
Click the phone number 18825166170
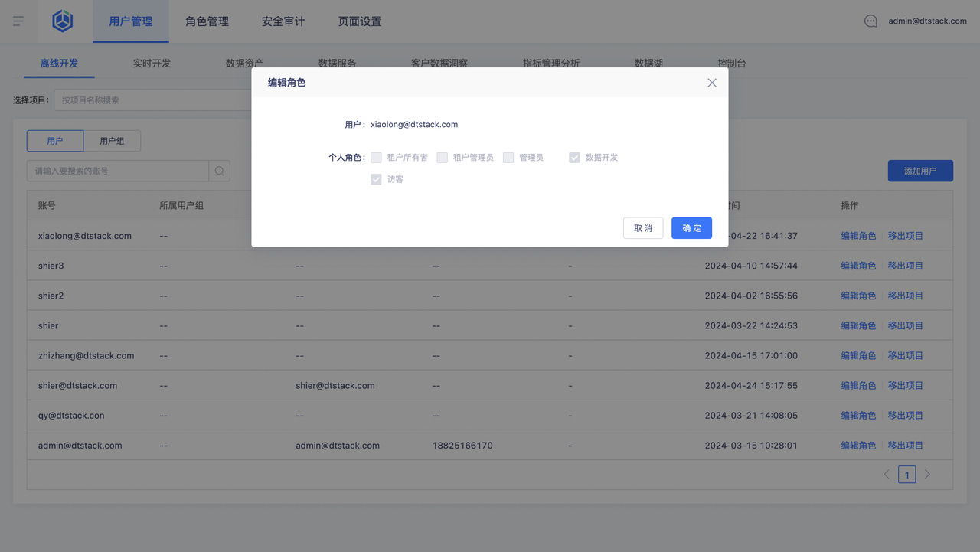pyautogui.click(x=462, y=446)
